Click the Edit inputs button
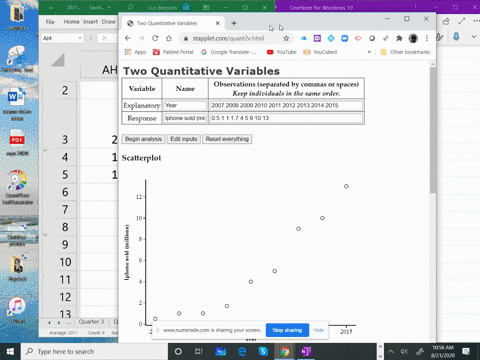The height and width of the screenshot is (360, 480). 184,139
